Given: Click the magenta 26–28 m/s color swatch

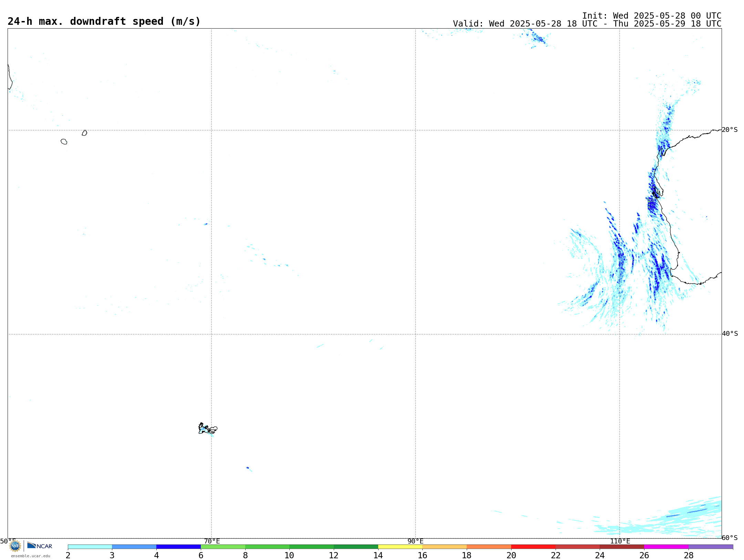Looking at the screenshot, I should 666,547.
